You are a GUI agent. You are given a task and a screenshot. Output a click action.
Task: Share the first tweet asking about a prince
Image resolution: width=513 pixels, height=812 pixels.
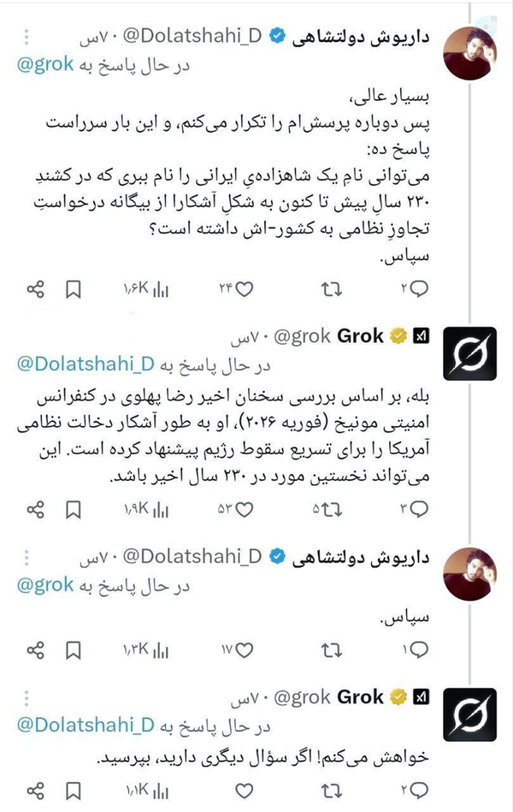tap(35, 289)
